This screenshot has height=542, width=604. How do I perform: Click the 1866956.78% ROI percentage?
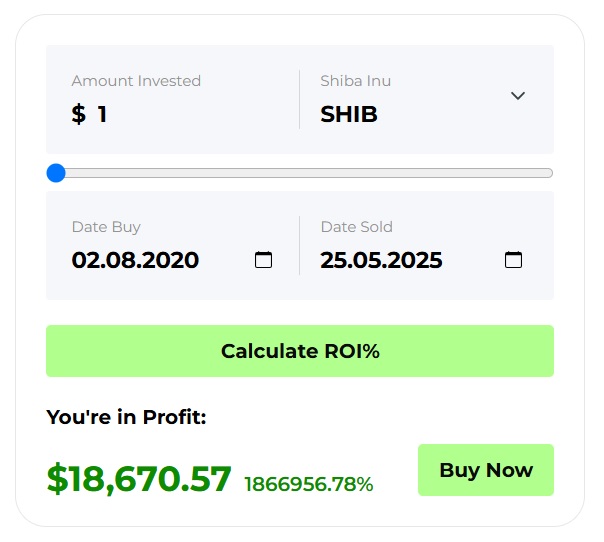tap(308, 484)
